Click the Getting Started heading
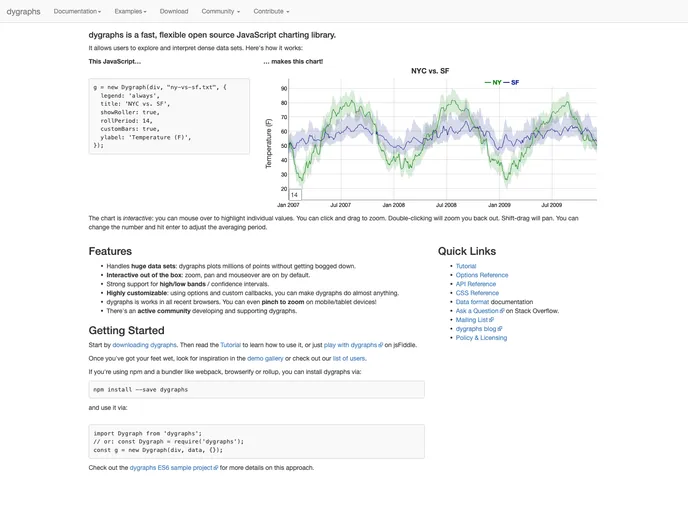The image size is (688, 512). click(126, 330)
